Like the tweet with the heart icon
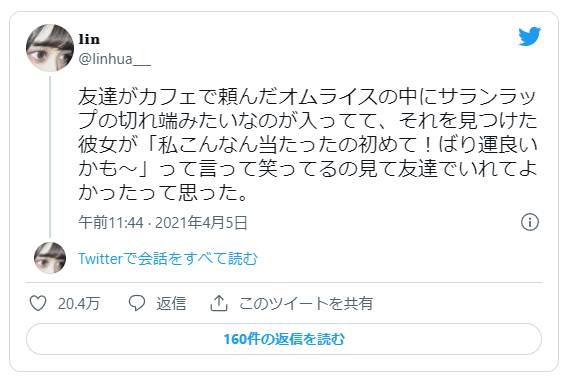Viewport: 565px width, 378px height. coord(38,303)
